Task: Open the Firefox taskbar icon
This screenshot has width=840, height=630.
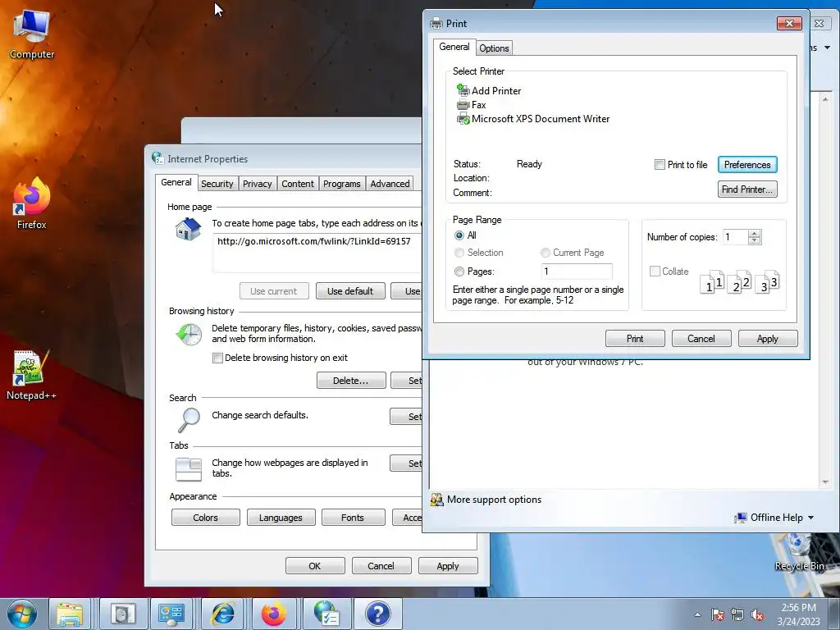Action: tap(274, 614)
